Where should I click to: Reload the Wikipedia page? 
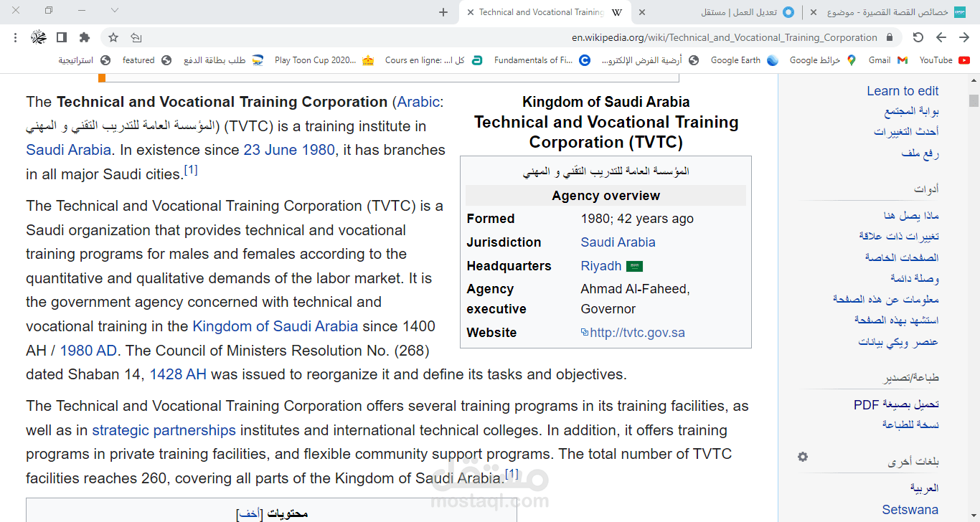pyautogui.click(x=918, y=37)
